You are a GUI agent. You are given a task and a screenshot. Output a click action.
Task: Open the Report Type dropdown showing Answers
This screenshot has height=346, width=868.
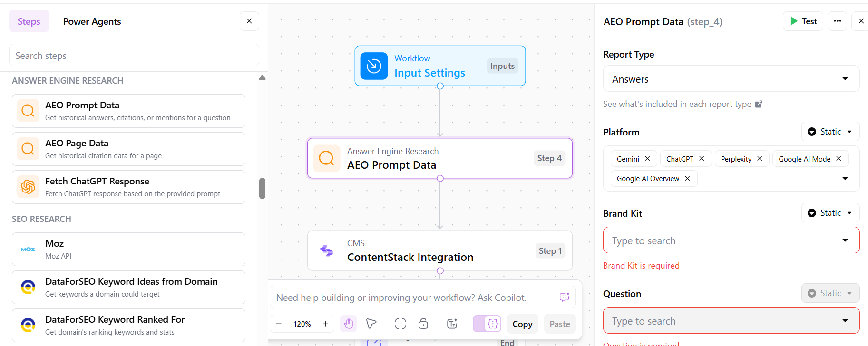coord(731,79)
